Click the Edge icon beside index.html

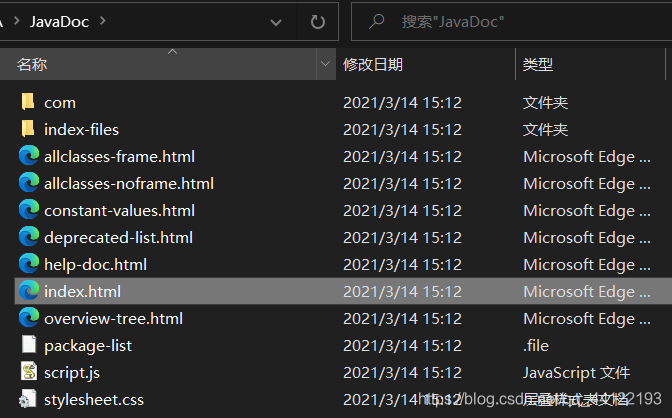(29, 291)
